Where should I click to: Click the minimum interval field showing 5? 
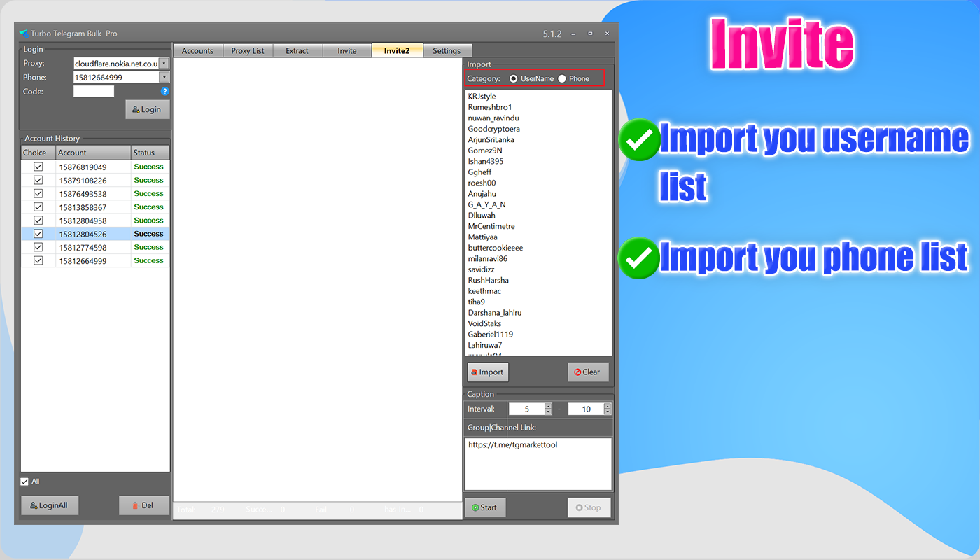526,409
